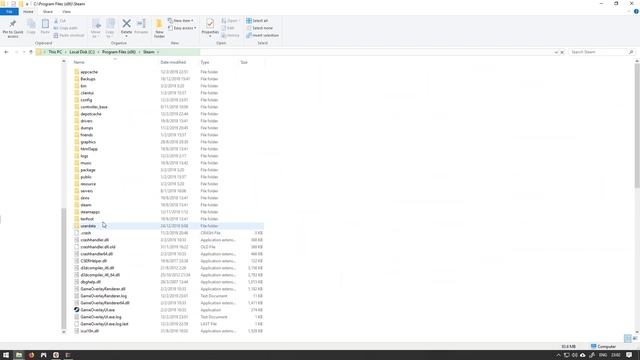The image size is (640, 360).
Task: Click the Edit ribbon command
Action: [228, 28]
